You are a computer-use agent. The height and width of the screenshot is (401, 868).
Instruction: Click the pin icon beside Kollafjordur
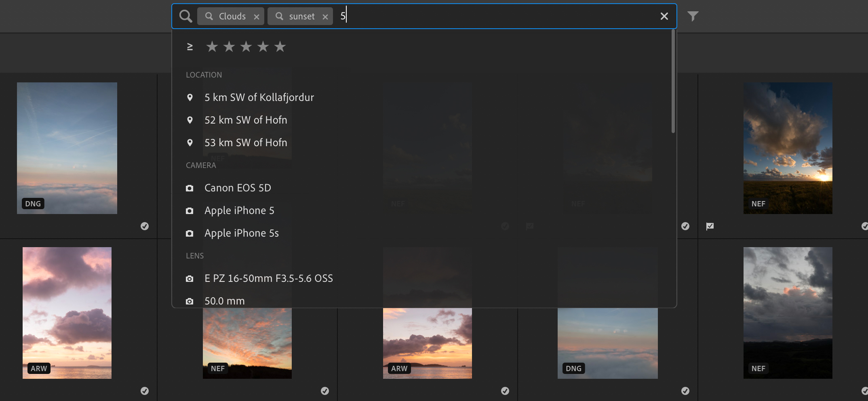tap(190, 97)
